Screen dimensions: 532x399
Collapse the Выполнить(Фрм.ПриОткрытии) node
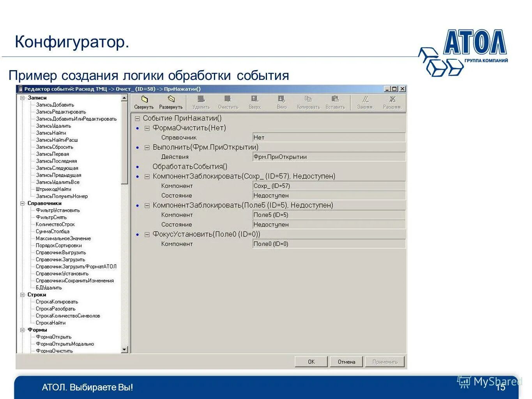[147, 148]
